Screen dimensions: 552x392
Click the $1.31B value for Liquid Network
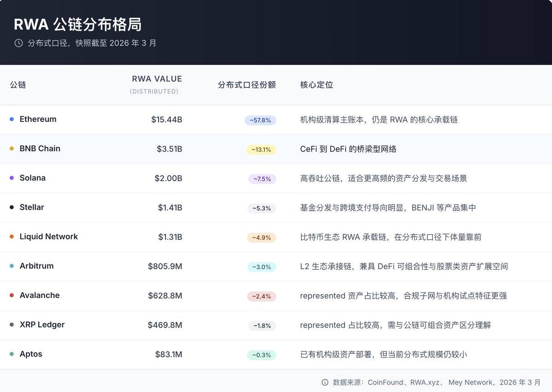[x=170, y=237]
